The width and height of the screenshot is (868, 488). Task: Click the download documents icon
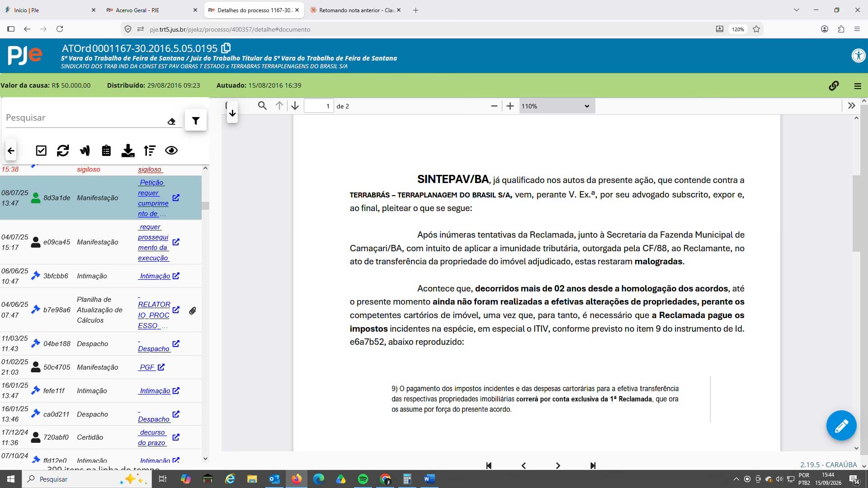pos(128,150)
